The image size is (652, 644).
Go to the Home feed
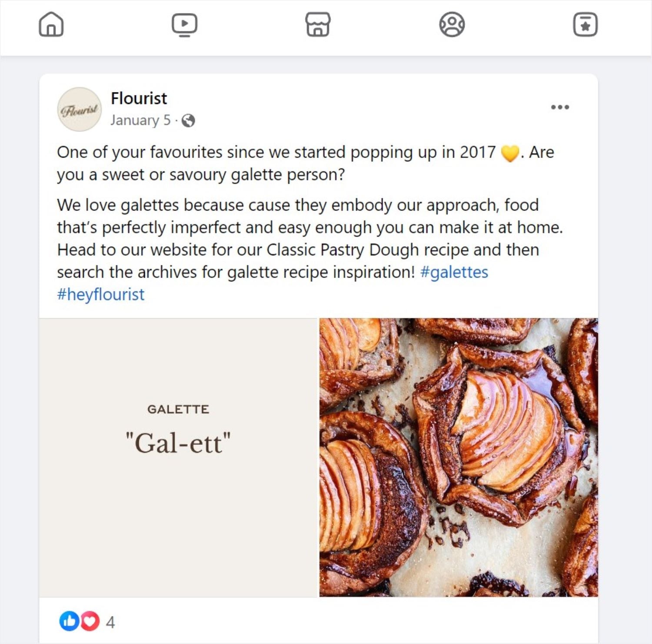[51, 24]
